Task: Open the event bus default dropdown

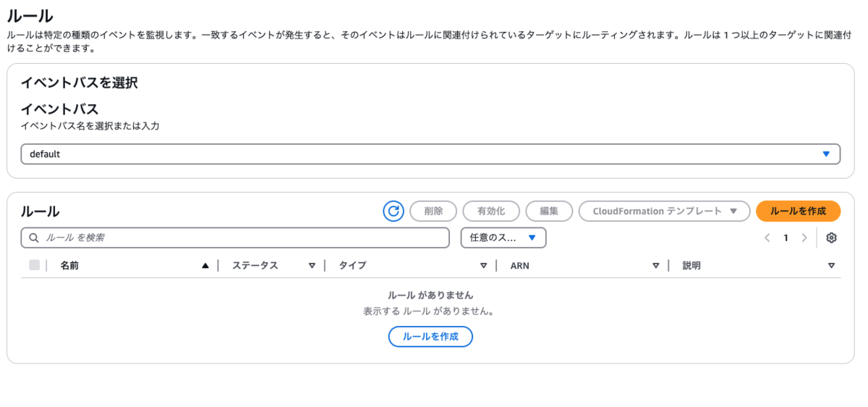Action: click(430, 154)
